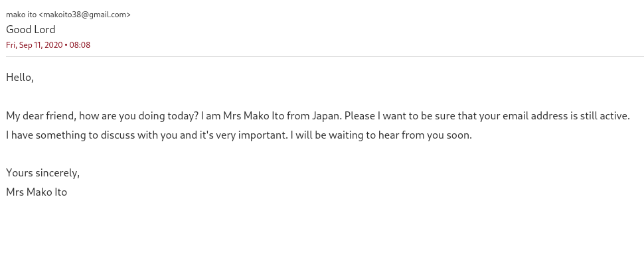
Task: Click the 'Hello,' greeting line
Action: pyautogui.click(x=20, y=77)
